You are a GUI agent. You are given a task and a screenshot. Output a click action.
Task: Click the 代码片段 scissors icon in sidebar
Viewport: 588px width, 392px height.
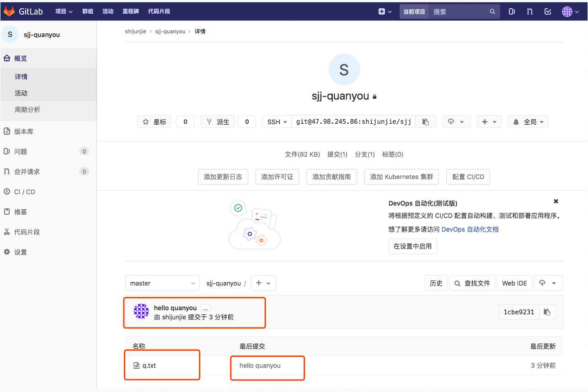tap(7, 232)
